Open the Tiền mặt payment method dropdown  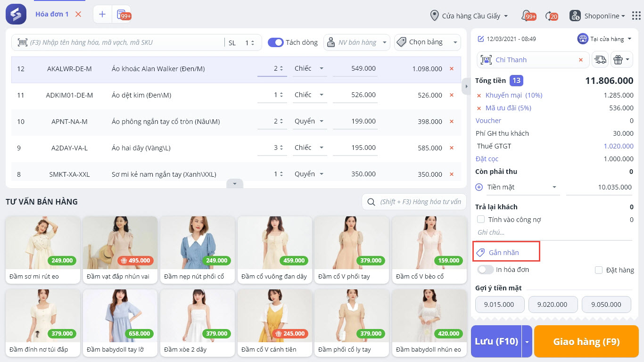click(522, 187)
